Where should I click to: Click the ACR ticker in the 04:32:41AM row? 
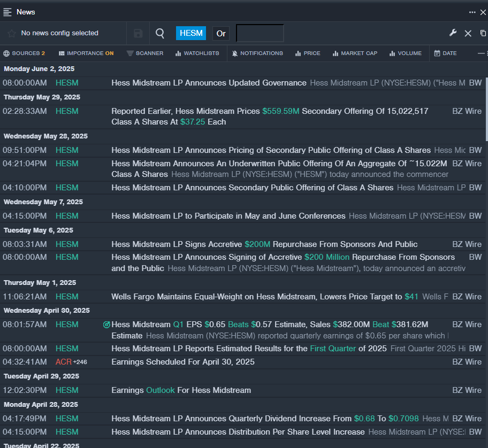(x=64, y=362)
